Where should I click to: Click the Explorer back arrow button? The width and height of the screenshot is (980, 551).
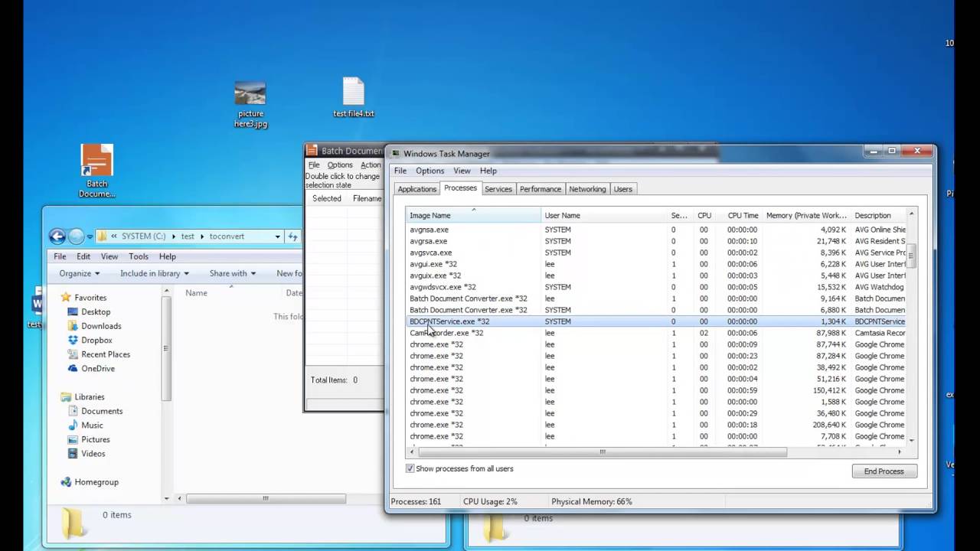pos(57,236)
